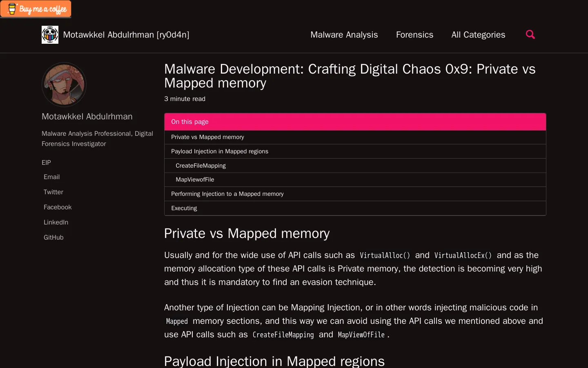Screen dimensions: 588x368
Task: Go to the Executing section entry
Action: coord(184,208)
